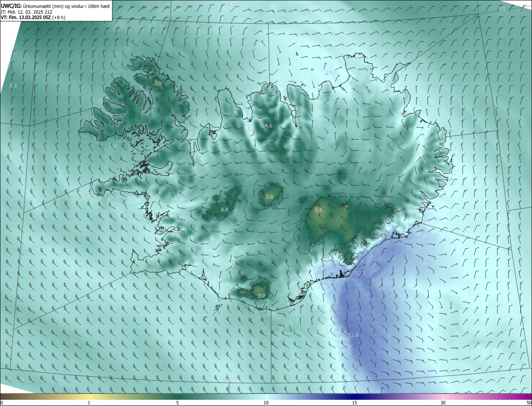532x406 pixels.
Task: Click the 5.9 value label in the northeast
Action: tap(408, 130)
